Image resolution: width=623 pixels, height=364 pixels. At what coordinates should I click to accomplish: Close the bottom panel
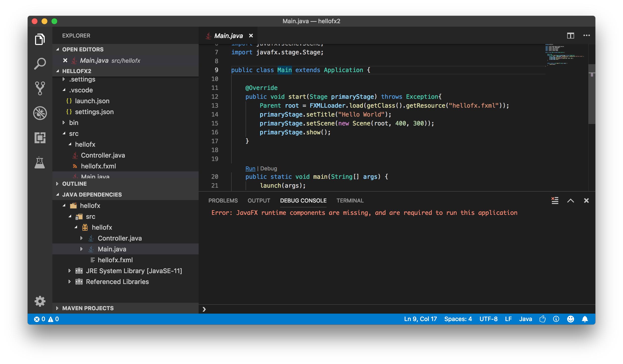586,201
